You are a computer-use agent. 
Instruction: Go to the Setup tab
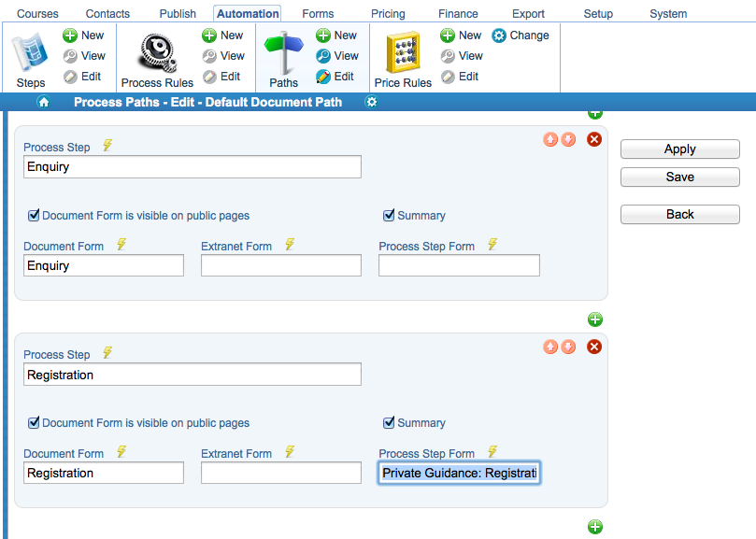598,14
